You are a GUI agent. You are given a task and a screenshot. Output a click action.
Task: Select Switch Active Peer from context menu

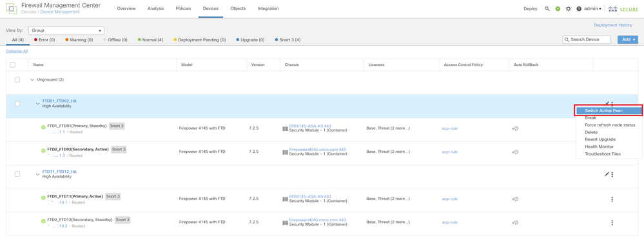[609, 110]
